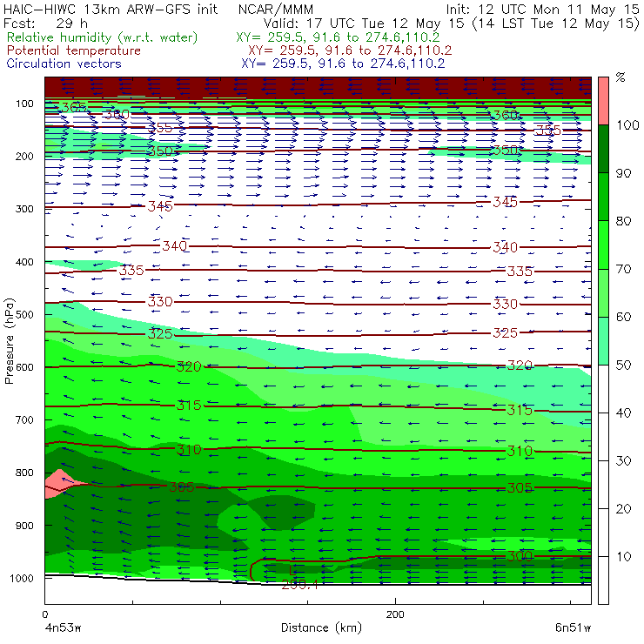This screenshot has height=644, width=644.
Task: Click the '500' pressure axis label
Action: coord(24,314)
